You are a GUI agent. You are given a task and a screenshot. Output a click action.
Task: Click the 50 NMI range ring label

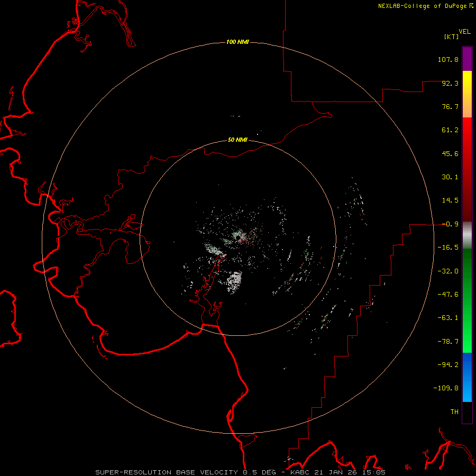(x=237, y=140)
